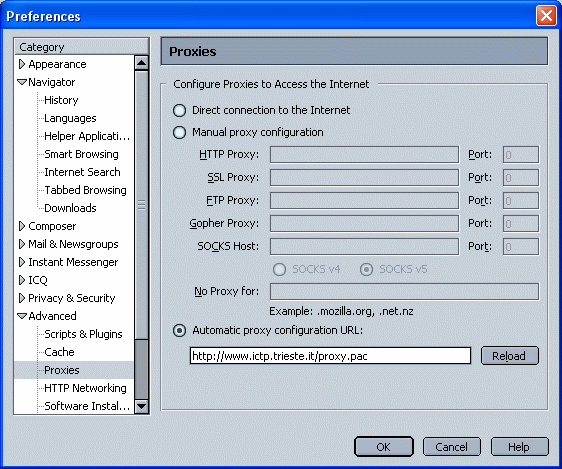562x469 pixels.
Task: Collapse the Navigator category
Action: point(22,82)
